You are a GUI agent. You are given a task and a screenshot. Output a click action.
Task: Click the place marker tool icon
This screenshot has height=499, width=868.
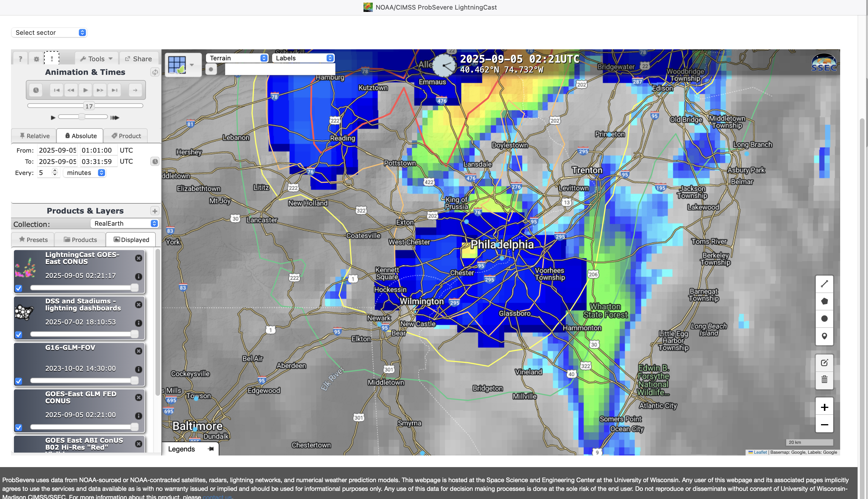824,336
